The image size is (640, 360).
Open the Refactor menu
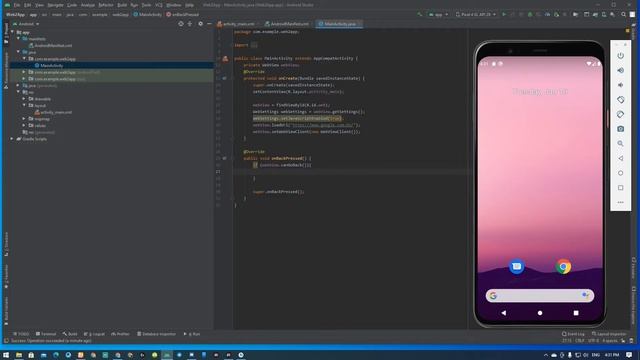[x=106, y=5]
